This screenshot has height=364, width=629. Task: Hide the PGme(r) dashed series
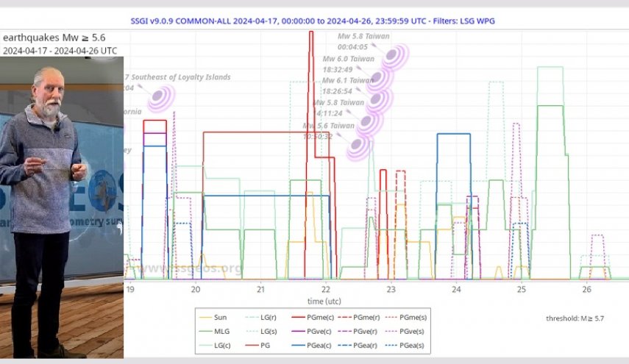point(359,318)
